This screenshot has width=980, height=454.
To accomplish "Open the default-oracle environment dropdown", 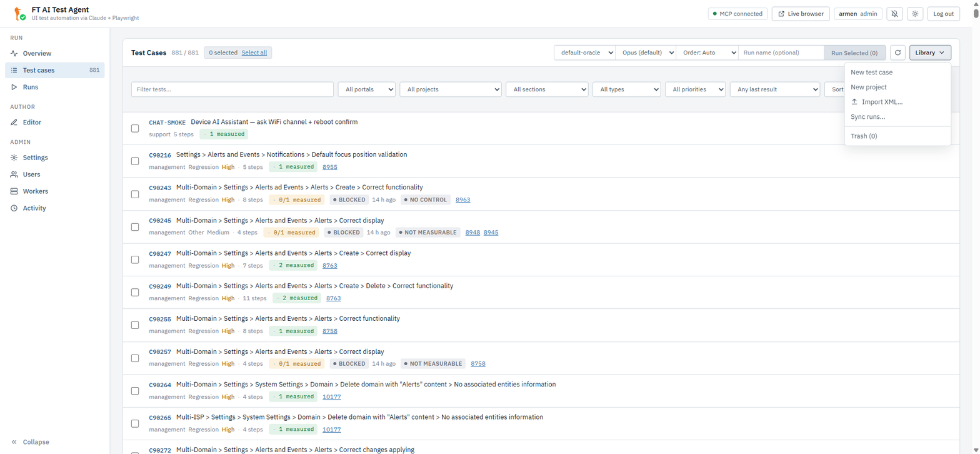I will pyautogui.click(x=584, y=53).
